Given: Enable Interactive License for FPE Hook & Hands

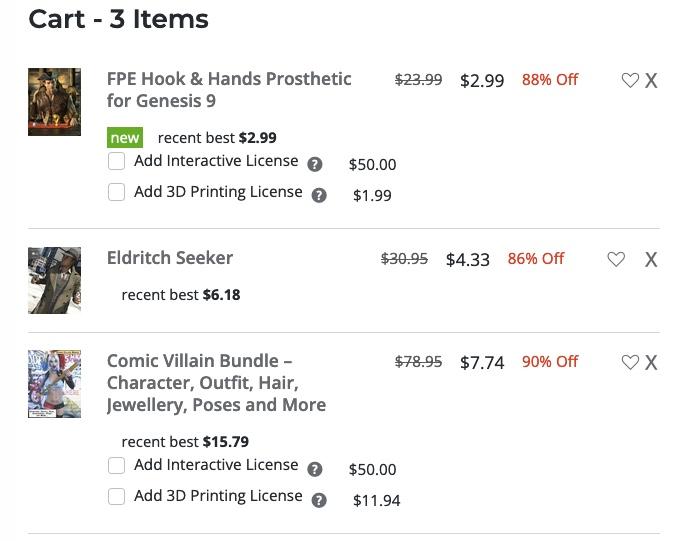Looking at the screenshot, I should click(x=117, y=162).
